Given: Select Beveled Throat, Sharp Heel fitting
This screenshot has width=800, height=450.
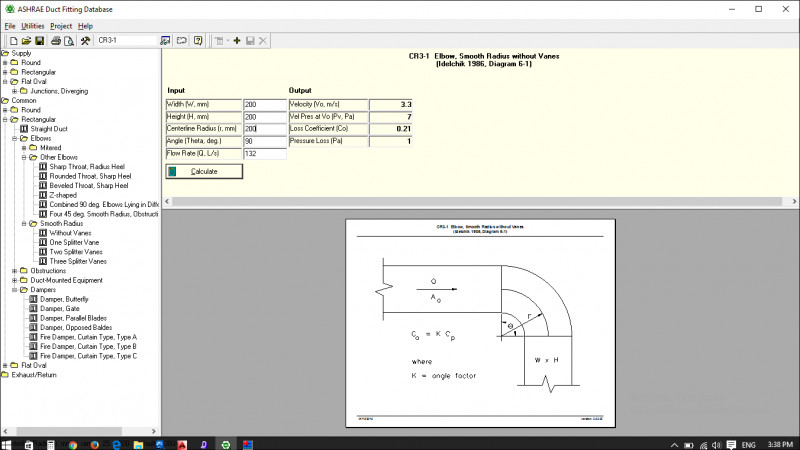Looking at the screenshot, I should pyautogui.click(x=89, y=186).
